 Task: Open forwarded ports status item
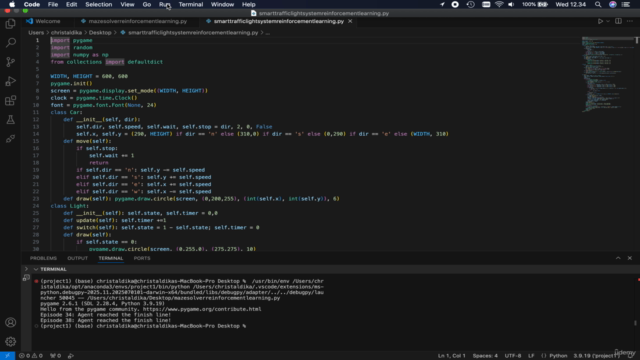pyautogui.click(x=55, y=356)
